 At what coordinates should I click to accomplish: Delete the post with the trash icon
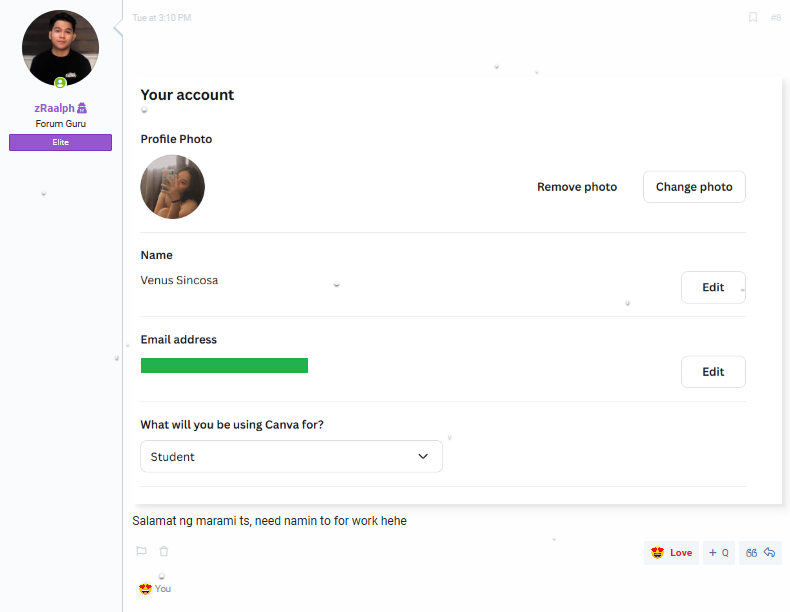point(164,551)
